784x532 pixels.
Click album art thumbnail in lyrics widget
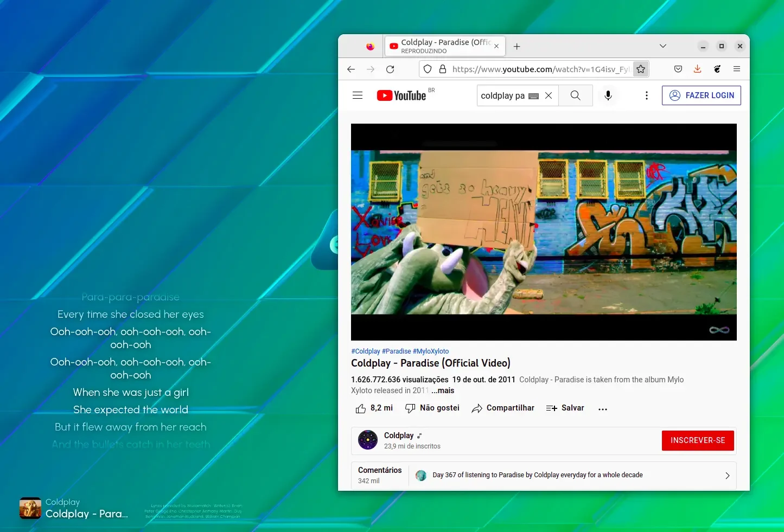click(30, 508)
